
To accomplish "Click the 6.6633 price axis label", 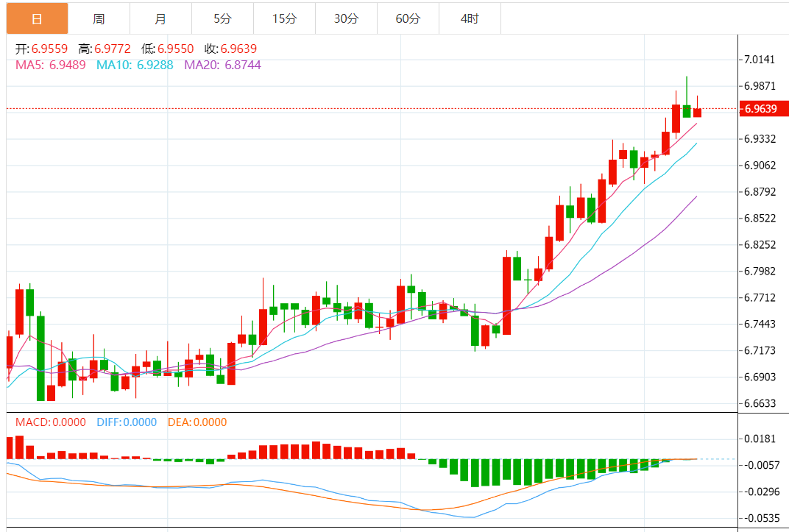I will pyautogui.click(x=760, y=403).
